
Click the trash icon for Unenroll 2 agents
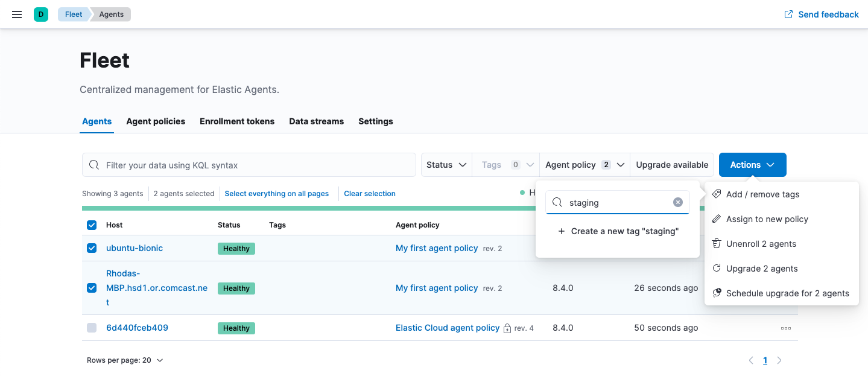717,244
